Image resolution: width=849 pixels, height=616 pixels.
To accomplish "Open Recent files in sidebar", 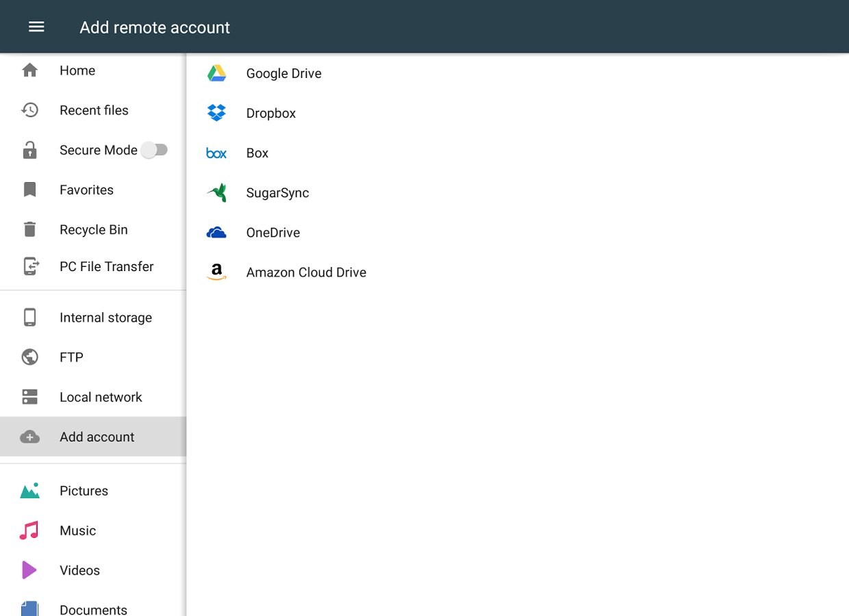I will [94, 110].
